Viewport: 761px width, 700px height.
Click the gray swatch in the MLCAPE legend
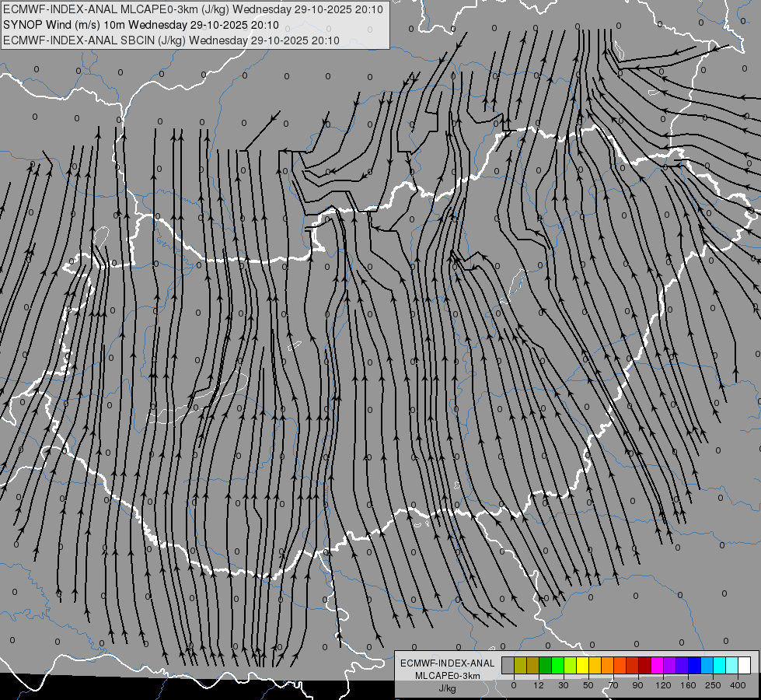coord(508,665)
